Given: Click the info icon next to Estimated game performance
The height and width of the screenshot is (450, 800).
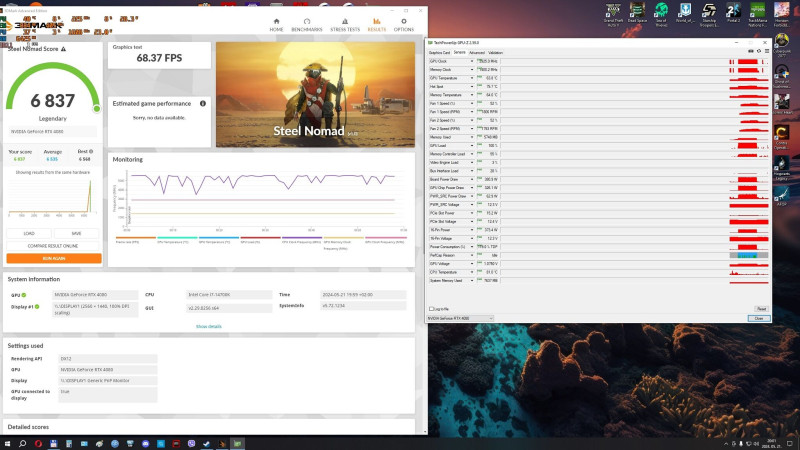Looking at the screenshot, I should 203,104.
